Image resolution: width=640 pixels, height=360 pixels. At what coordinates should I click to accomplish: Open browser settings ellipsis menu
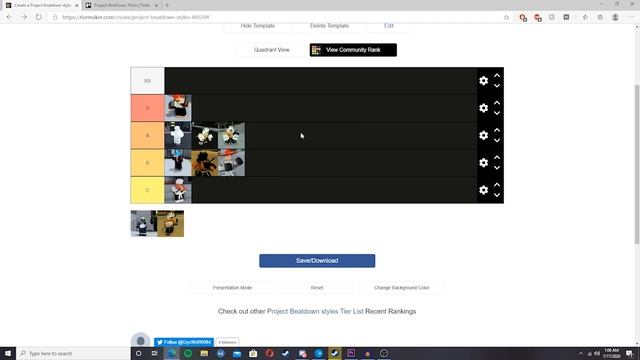point(631,17)
